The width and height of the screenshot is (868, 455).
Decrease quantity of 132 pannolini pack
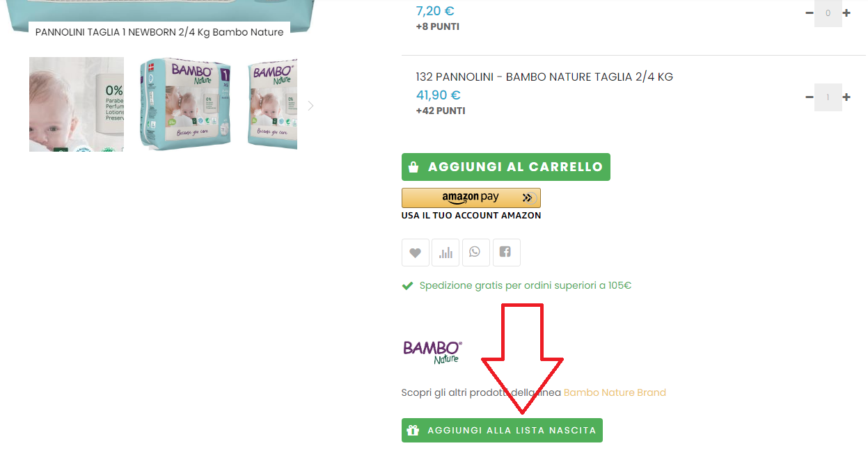(x=810, y=97)
